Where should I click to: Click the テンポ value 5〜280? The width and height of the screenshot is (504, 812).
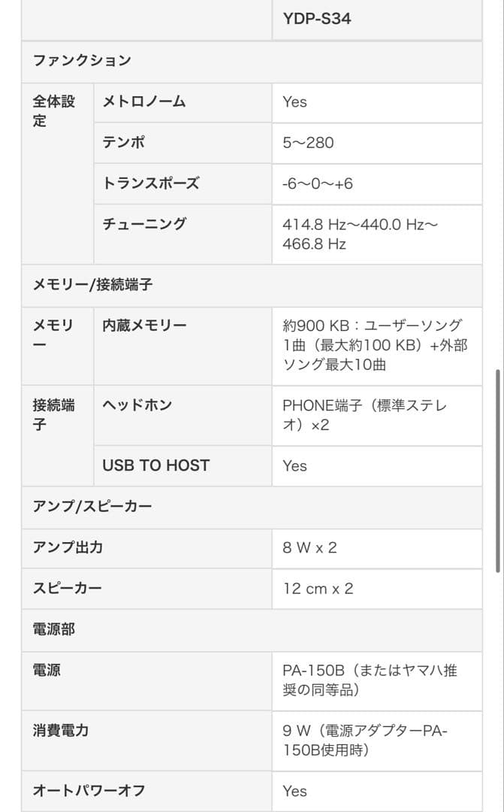308,142
